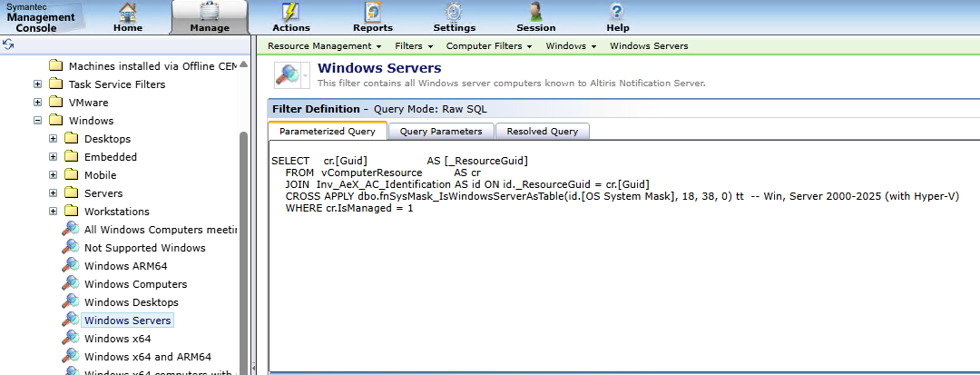
Task: Open the Actions lightning icon
Action: click(290, 12)
